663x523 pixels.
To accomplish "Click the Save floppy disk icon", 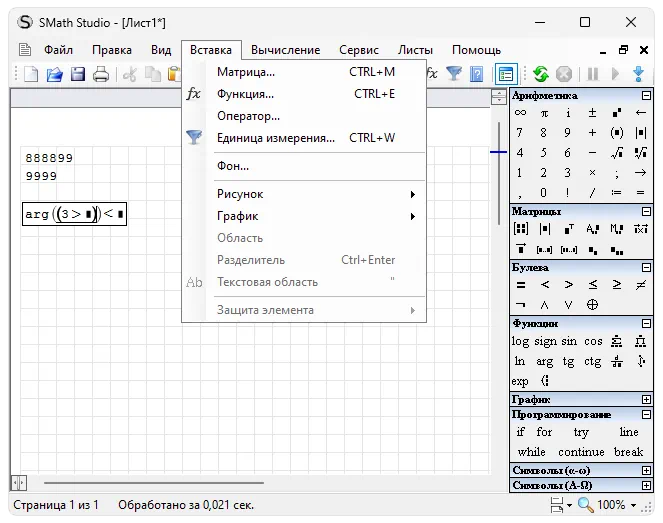I will tap(78, 74).
